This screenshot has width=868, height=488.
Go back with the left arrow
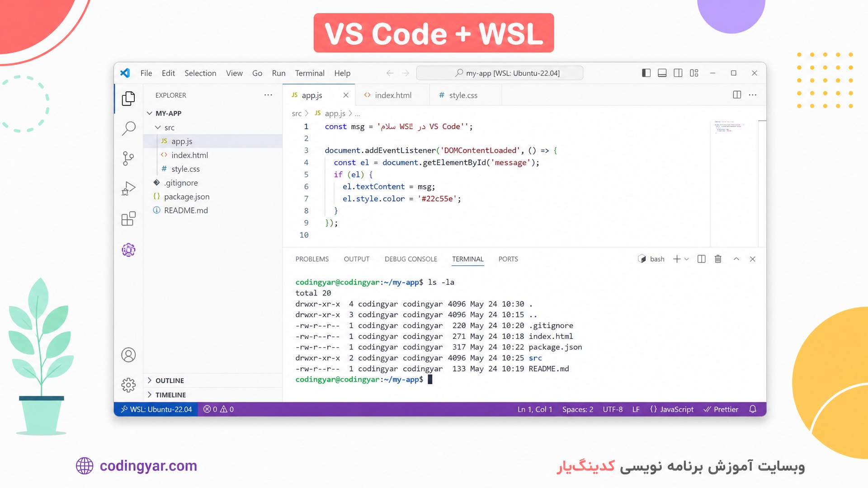[x=390, y=73]
